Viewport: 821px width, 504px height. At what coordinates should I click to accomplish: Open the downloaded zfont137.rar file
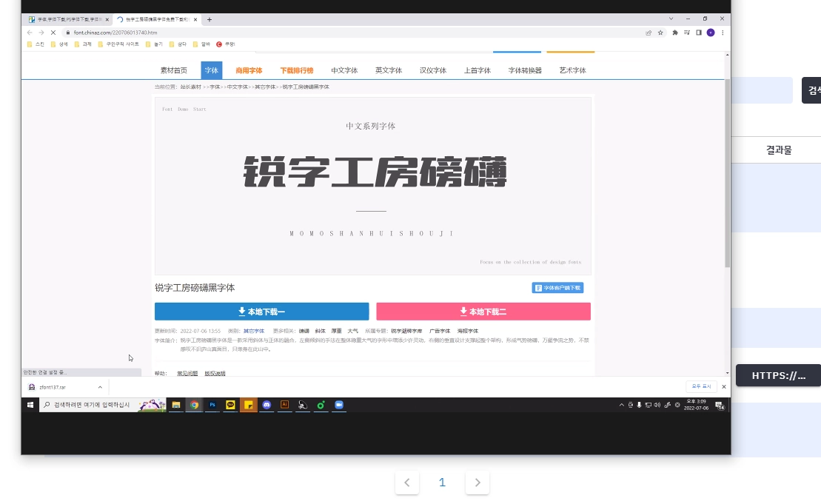(x=52, y=387)
